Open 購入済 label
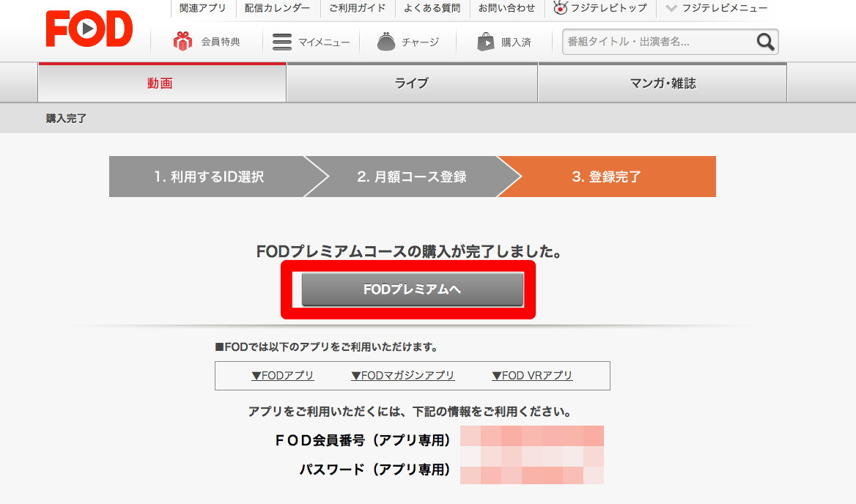This screenshot has height=504, width=856. point(516,42)
